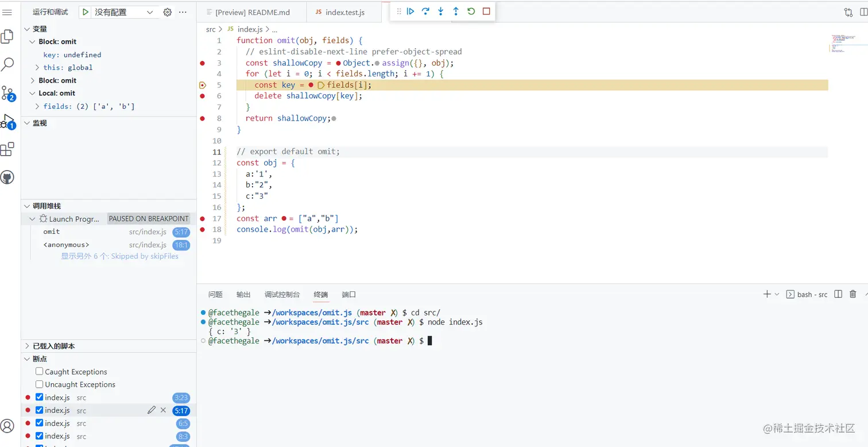This screenshot has height=447, width=868.
Task: Open the 调试控制台 debug console tab
Action: pyautogui.click(x=282, y=294)
